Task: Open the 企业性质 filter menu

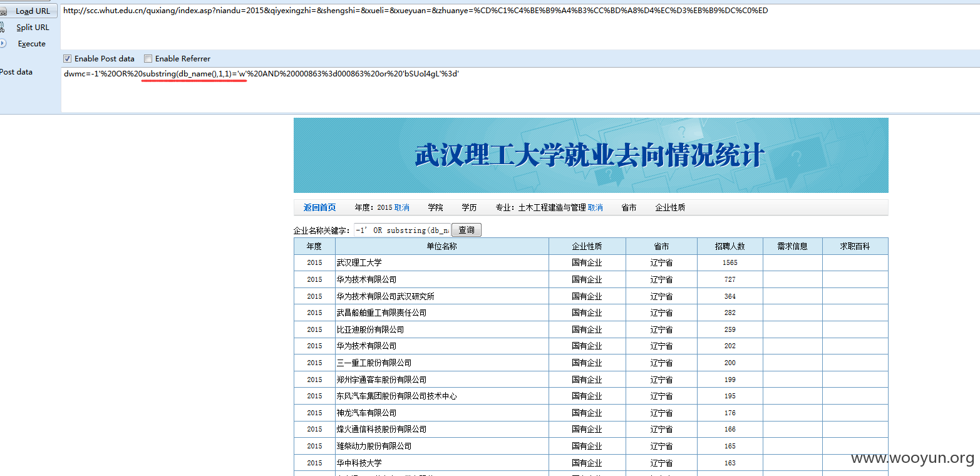Action: [670, 207]
